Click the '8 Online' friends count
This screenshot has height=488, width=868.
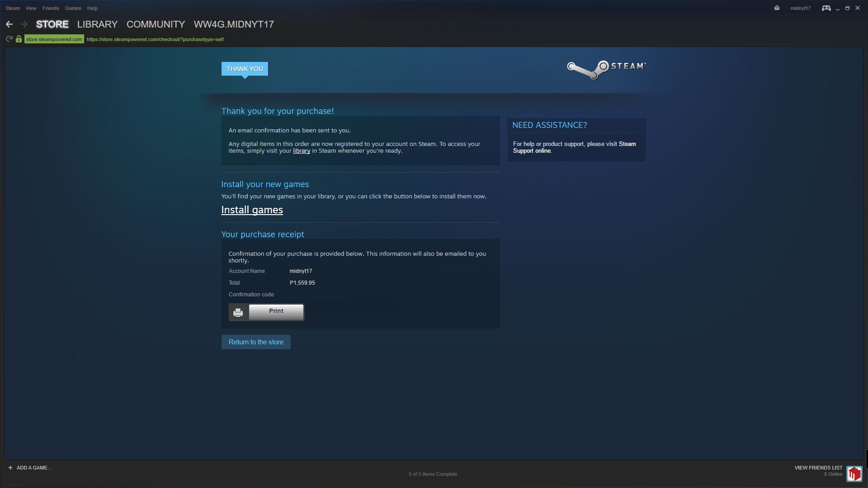pos(833,474)
